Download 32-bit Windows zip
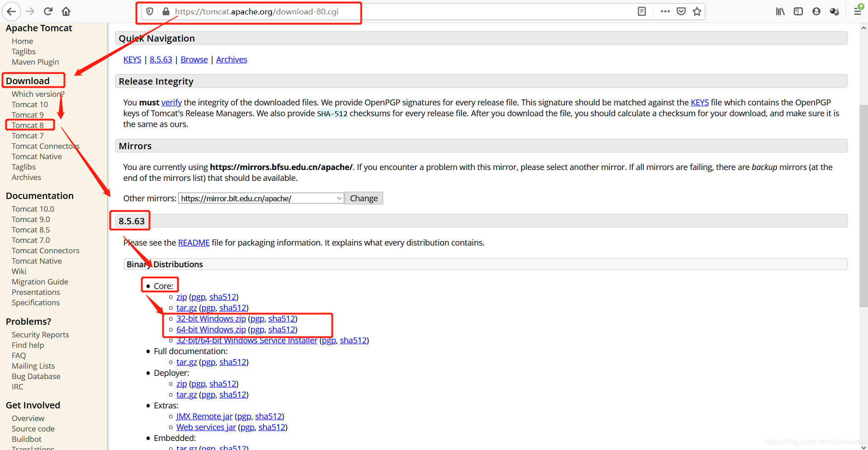This screenshot has height=450, width=868. click(211, 319)
